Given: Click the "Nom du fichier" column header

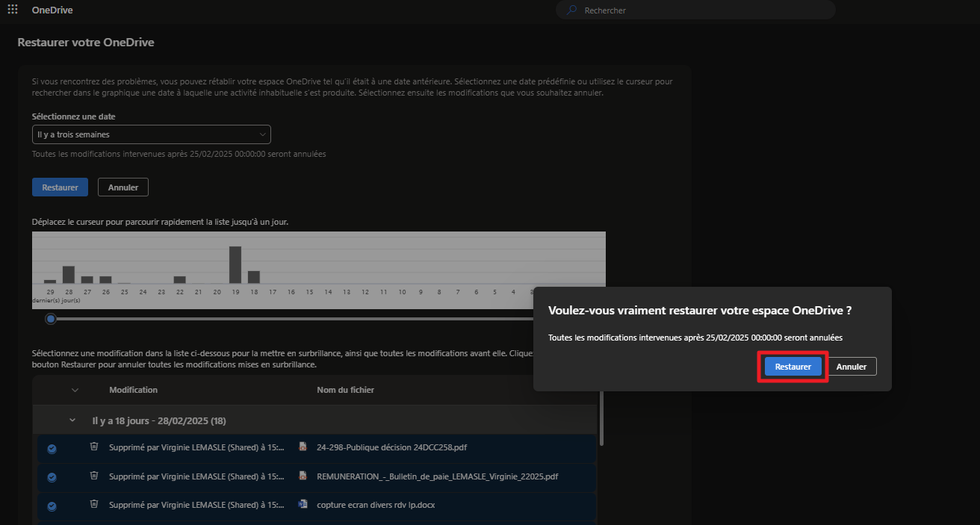Looking at the screenshot, I should (346, 390).
